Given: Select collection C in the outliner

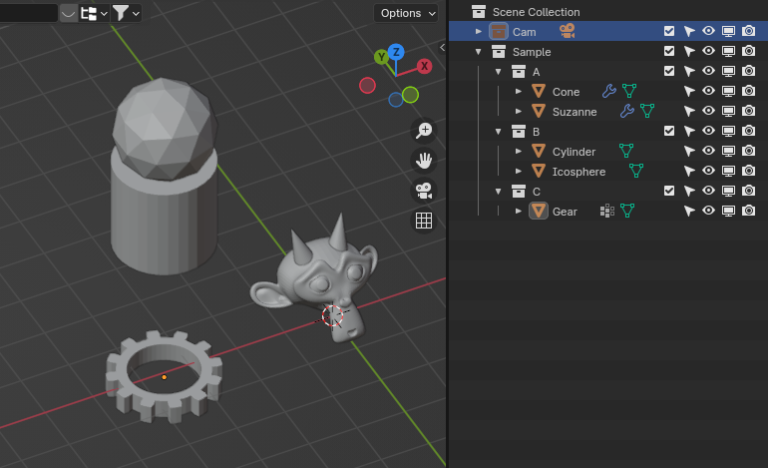Looking at the screenshot, I should (536, 191).
